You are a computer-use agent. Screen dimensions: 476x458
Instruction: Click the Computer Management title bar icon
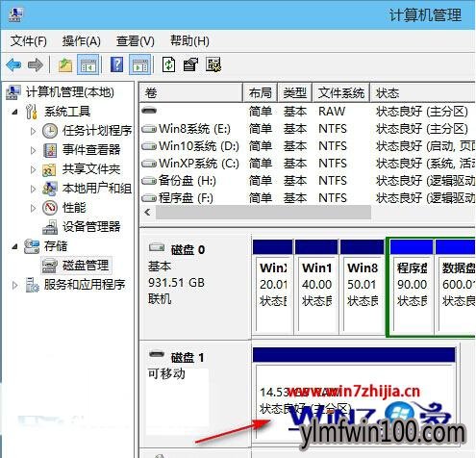click(15, 15)
